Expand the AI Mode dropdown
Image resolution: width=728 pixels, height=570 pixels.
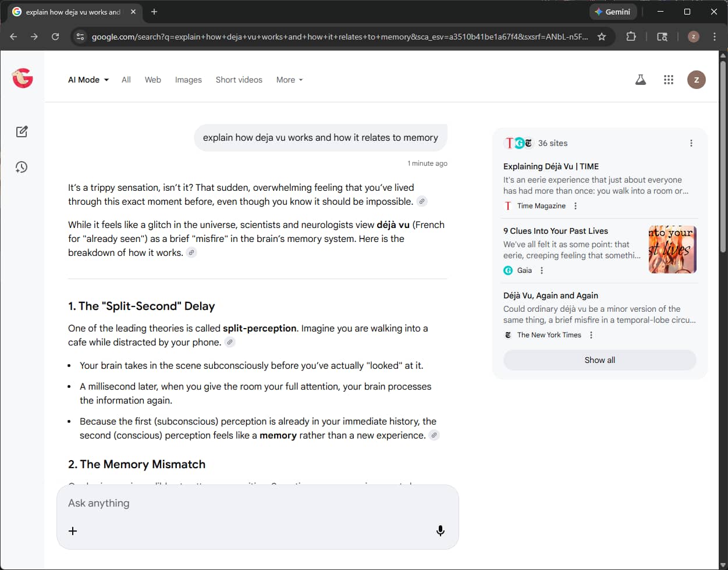tap(88, 80)
